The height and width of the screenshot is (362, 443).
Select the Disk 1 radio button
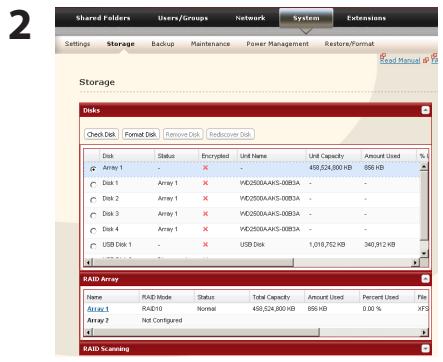coord(93,184)
